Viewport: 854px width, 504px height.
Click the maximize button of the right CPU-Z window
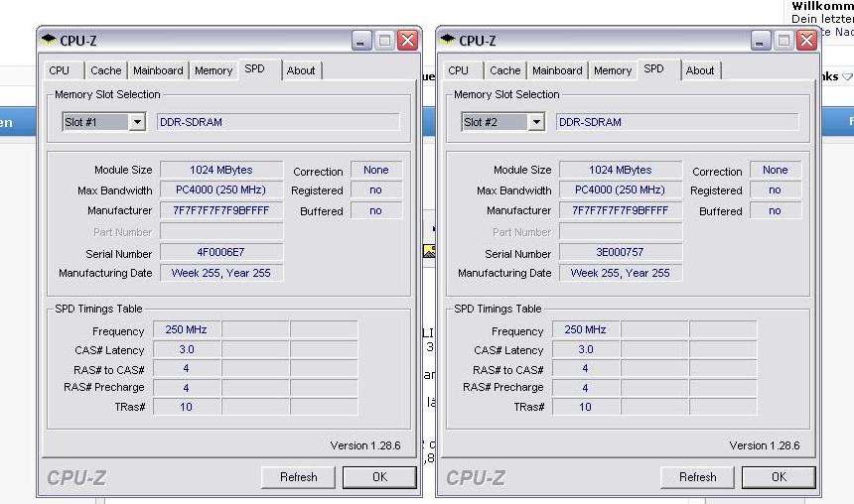click(x=783, y=41)
